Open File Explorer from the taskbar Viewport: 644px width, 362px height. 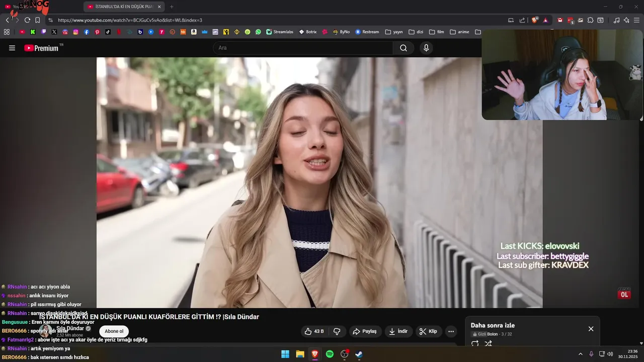point(300,354)
